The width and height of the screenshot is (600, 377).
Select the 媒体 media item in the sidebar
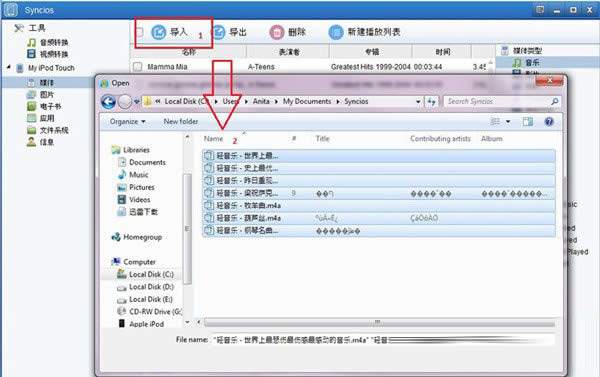41,82
